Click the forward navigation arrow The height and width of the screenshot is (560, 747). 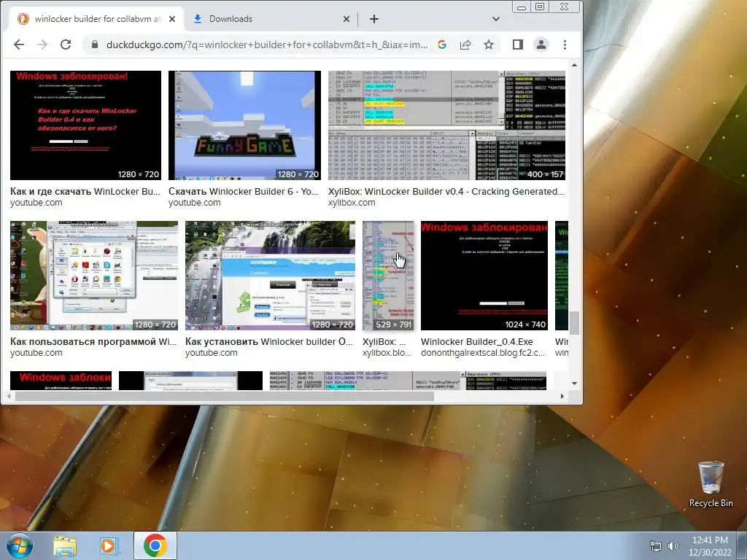tap(42, 44)
